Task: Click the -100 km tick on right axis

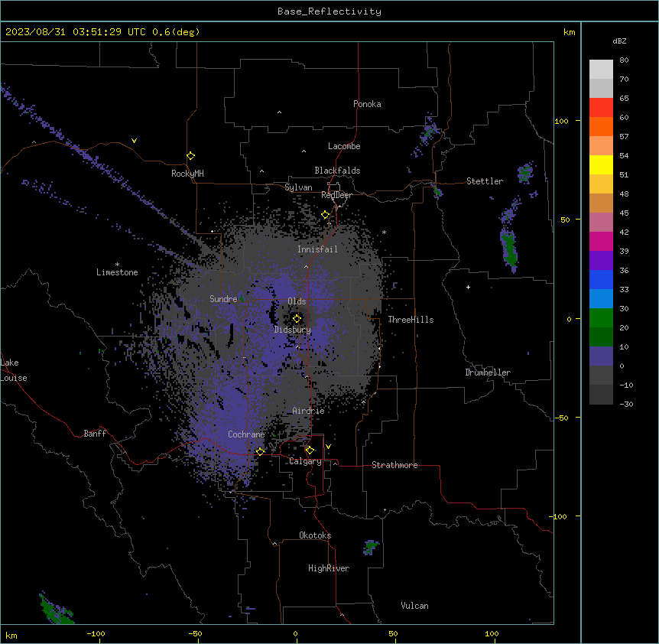Action: tap(559, 516)
